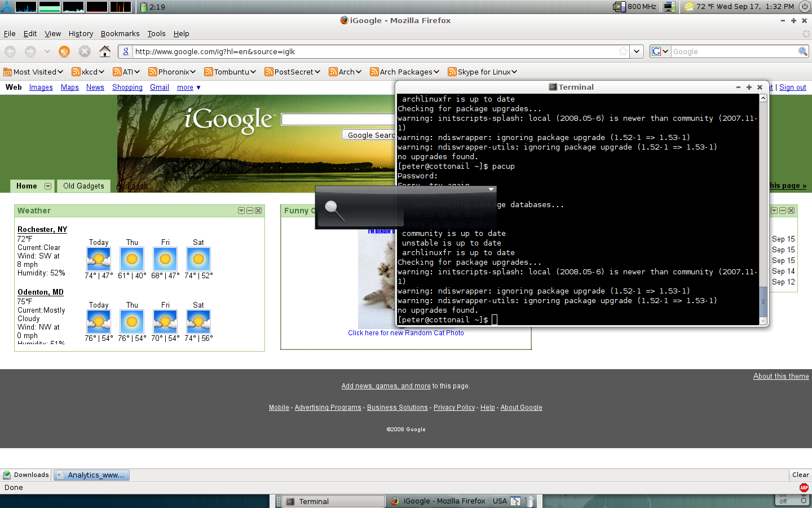Click the iGoogle search input field
This screenshot has width=812, height=508.
click(x=337, y=119)
